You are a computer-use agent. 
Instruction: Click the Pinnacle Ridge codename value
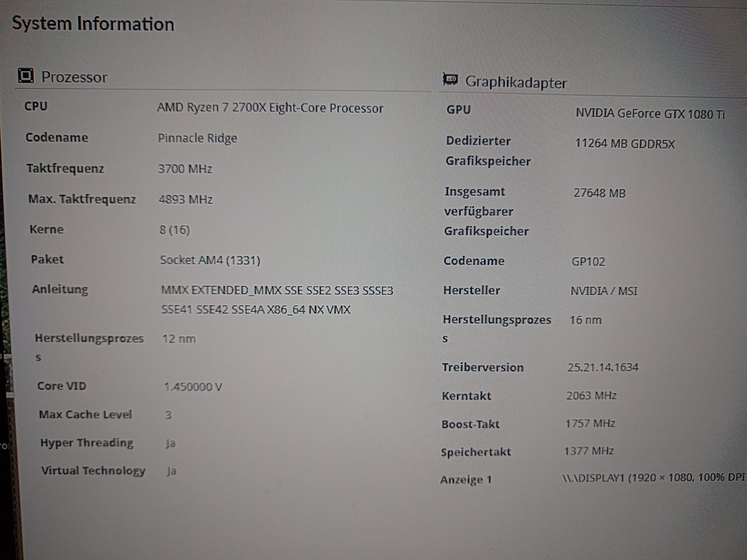pyautogui.click(x=198, y=138)
